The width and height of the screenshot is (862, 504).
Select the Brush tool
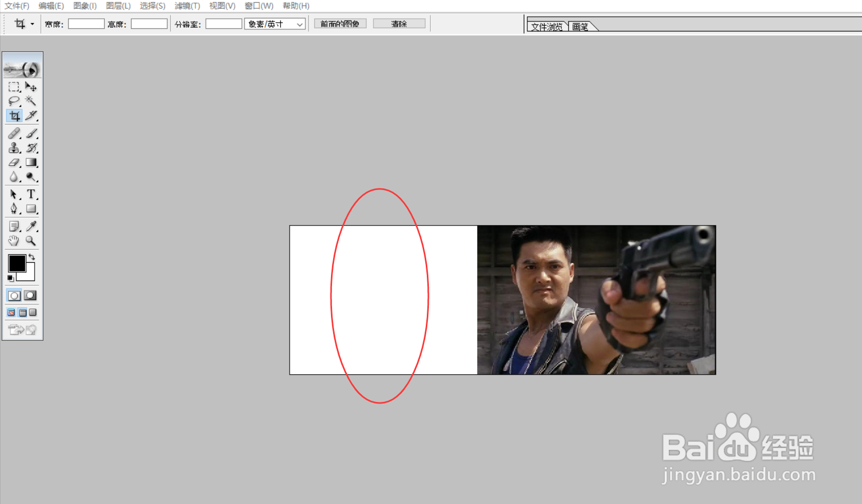coord(31,133)
